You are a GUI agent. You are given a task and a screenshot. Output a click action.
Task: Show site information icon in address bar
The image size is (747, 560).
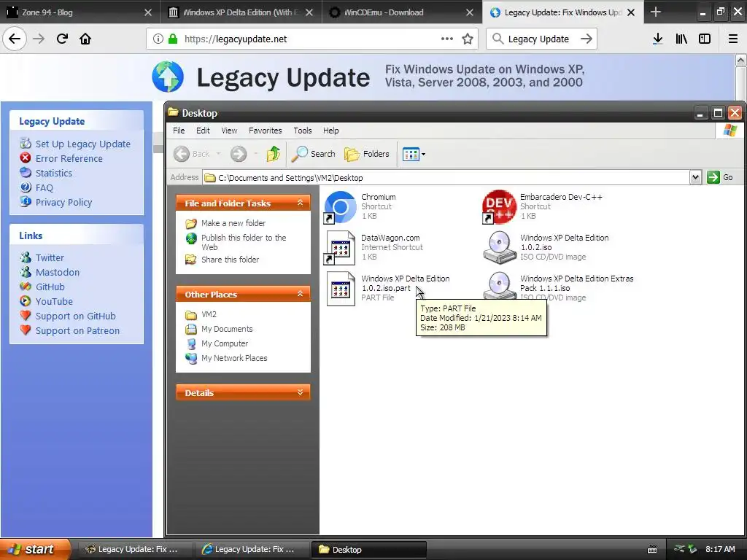click(158, 39)
